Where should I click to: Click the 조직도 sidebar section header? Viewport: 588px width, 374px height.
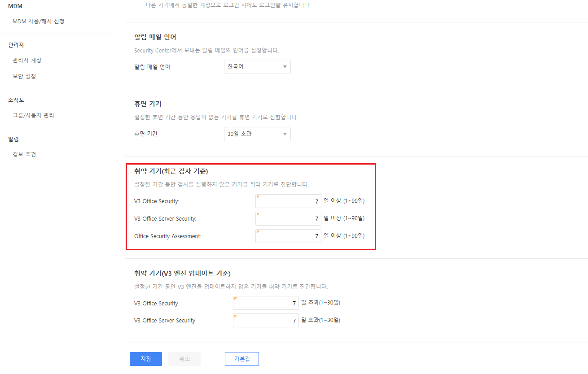coord(16,100)
